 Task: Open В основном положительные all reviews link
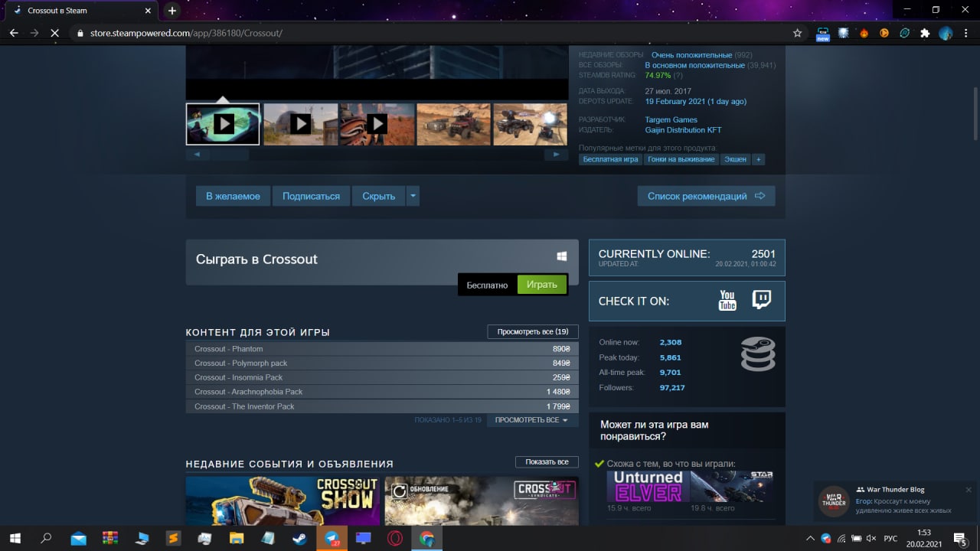pyautogui.click(x=694, y=65)
